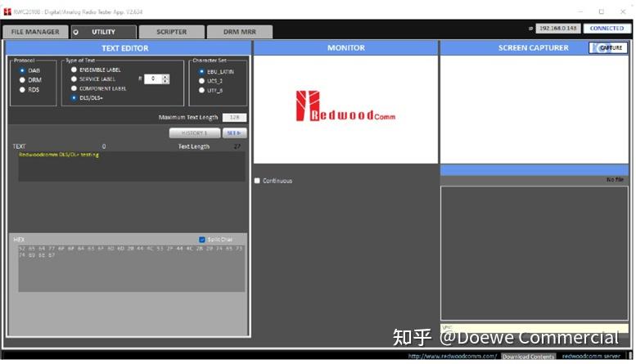Select the DLS/DLS+ text type
Image resolution: width=636 pixels, height=364 pixels.
[x=74, y=97]
